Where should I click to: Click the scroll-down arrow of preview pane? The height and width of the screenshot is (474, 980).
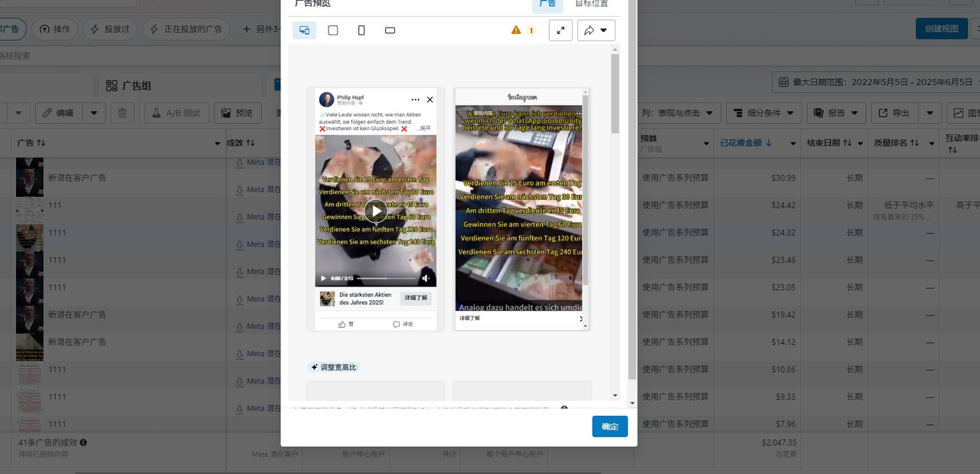tap(615, 395)
